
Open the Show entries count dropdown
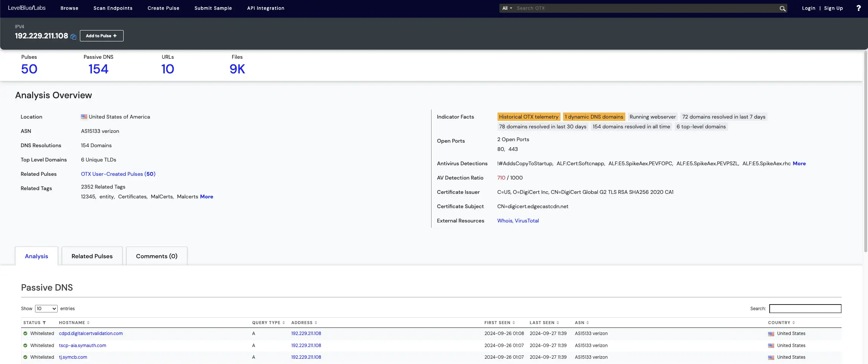(x=46, y=309)
